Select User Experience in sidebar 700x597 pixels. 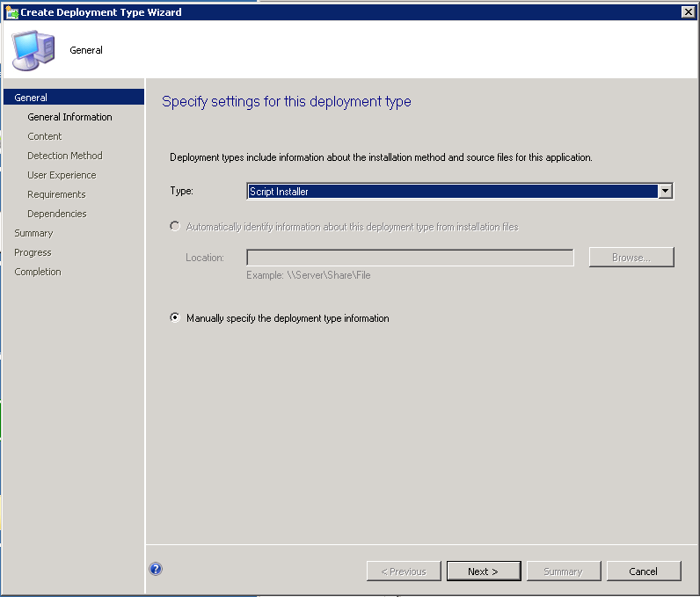[x=62, y=175]
